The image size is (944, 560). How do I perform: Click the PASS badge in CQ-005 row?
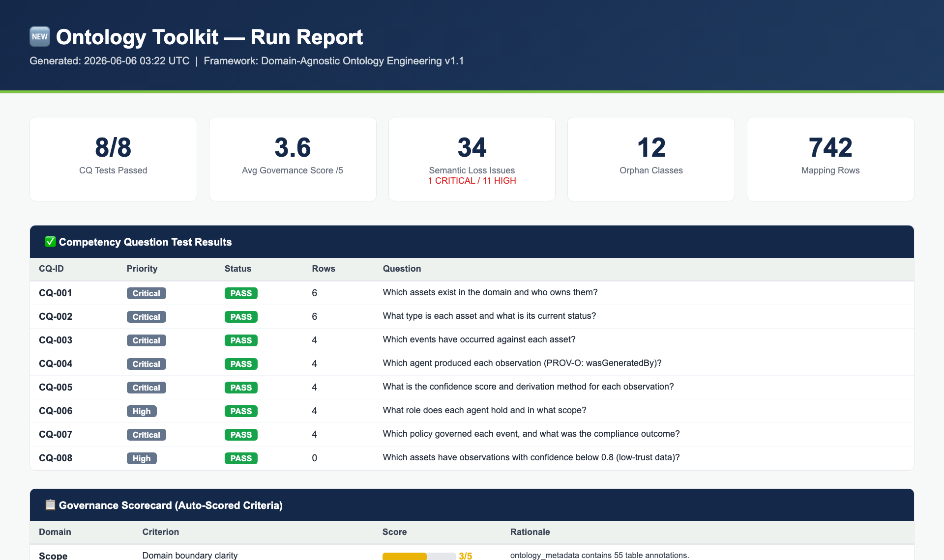click(x=241, y=388)
